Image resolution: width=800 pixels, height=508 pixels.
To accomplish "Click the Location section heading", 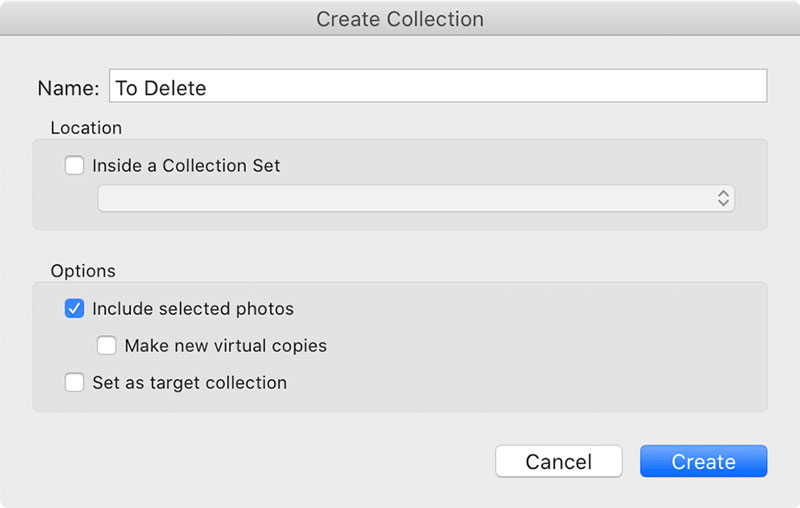I will [x=86, y=128].
